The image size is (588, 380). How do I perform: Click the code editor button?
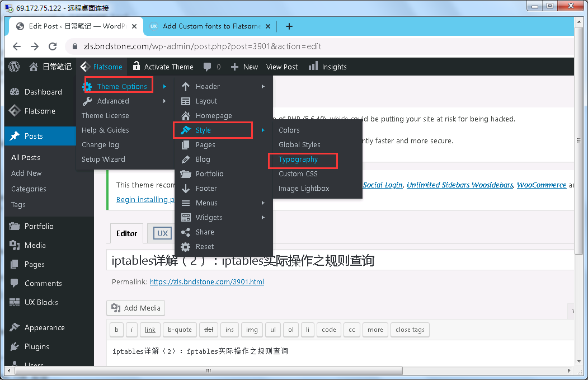329,330
